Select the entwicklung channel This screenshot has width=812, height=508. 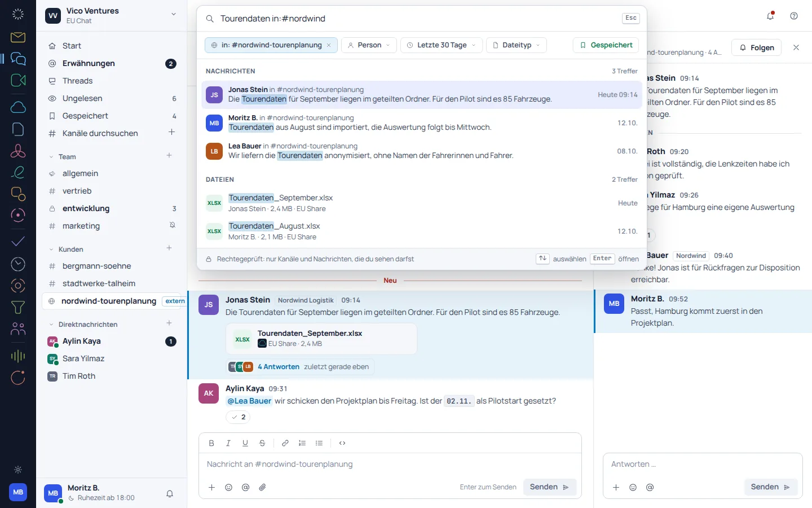112,208
